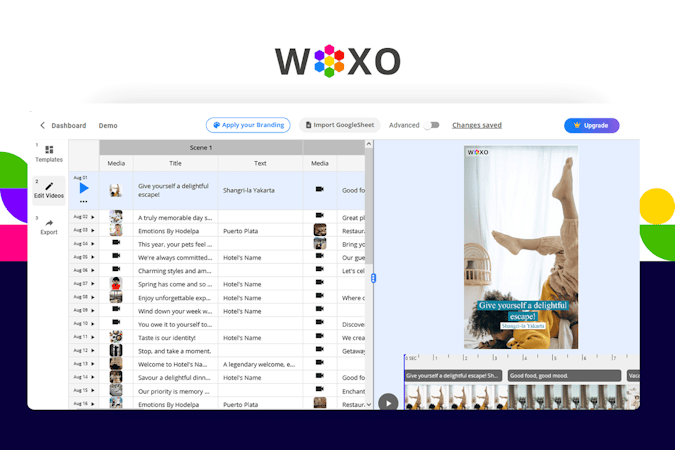Expand the Aug 13 row arrow
Screen dimensions: 675x450
pyautogui.click(x=93, y=364)
